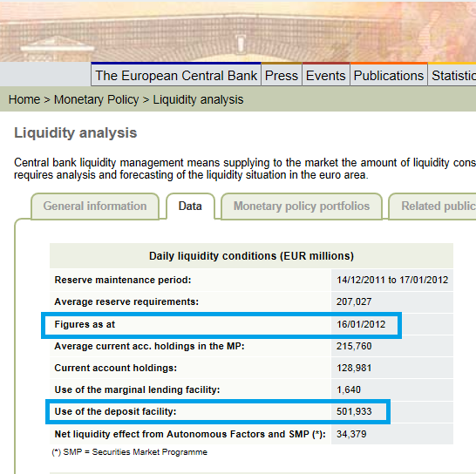Click the Home breadcrumb link
Image resolution: width=476 pixels, height=474 pixels.
[24, 99]
